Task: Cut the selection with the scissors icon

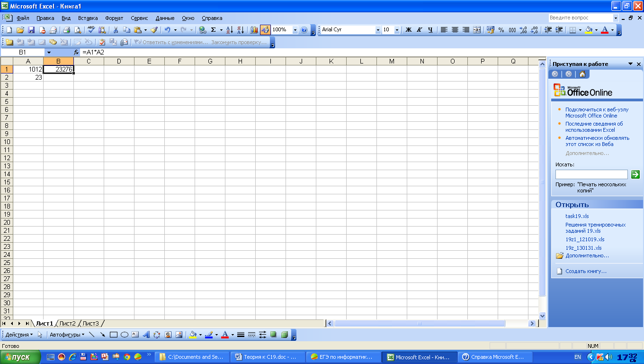Action: click(115, 30)
